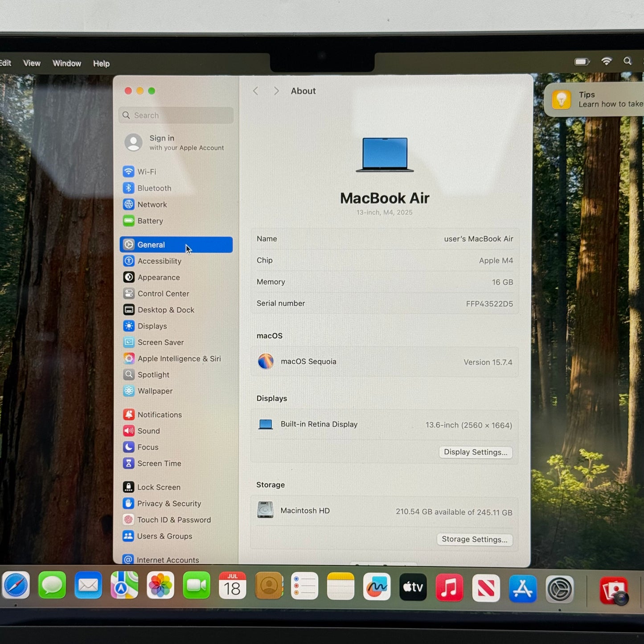Click the Storage Settings... button

[475, 539]
